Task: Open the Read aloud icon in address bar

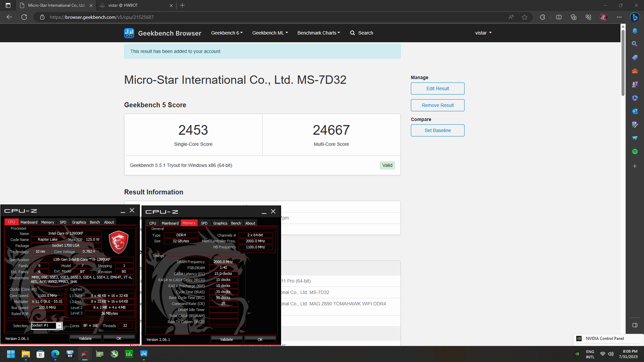Action: (x=511, y=17)
